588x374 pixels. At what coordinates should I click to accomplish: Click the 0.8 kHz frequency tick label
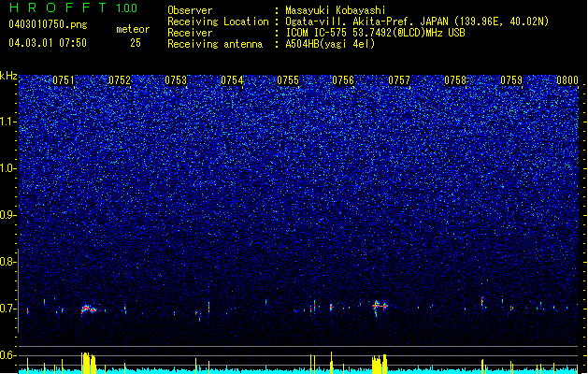[8, 262]
